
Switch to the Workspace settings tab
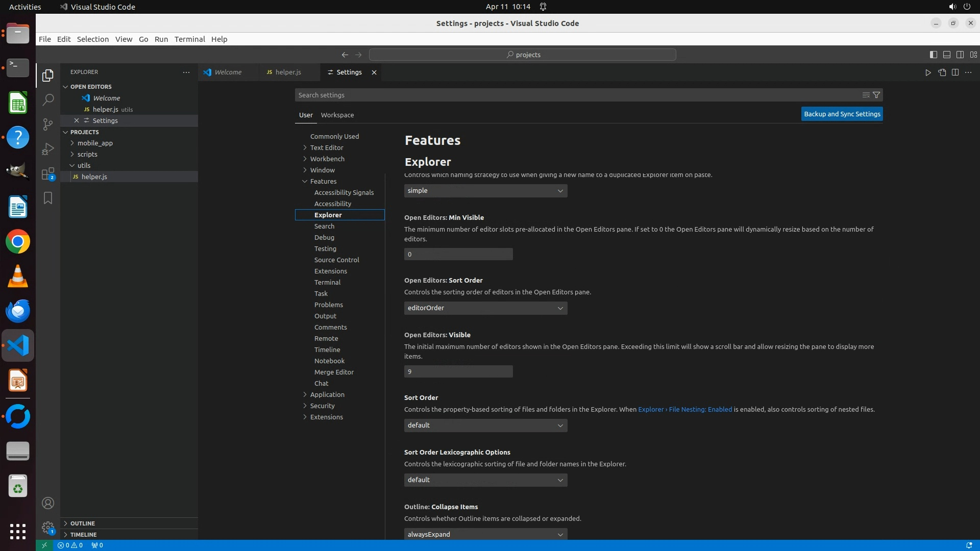337,115
